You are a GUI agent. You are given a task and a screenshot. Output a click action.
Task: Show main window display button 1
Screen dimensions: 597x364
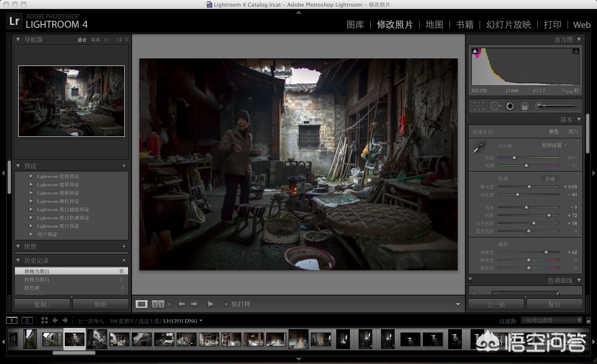(x=12, y=320)
